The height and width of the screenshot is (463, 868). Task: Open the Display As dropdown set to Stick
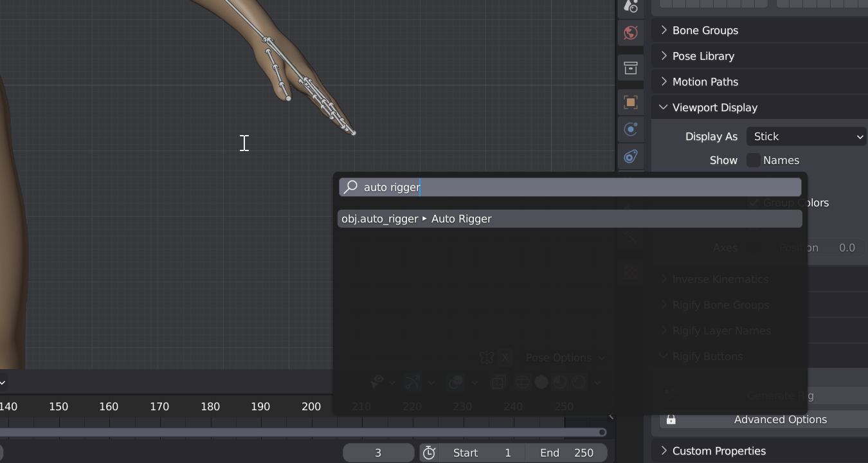pos(807,136)
